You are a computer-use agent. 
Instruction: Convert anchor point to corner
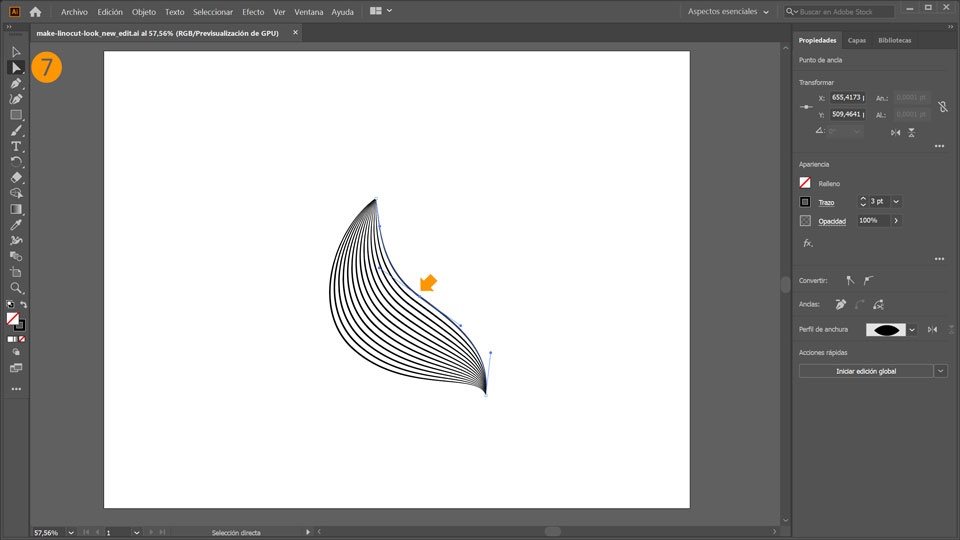tap(850, 280)
